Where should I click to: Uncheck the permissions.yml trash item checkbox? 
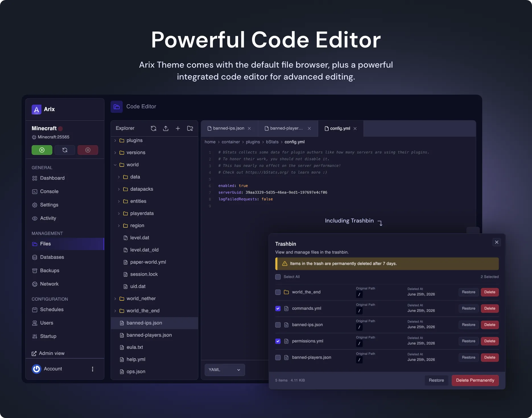[278, 341]
